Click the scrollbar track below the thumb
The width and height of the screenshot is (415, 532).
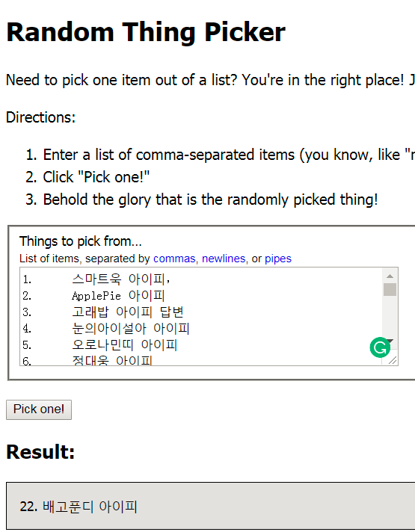390,315
